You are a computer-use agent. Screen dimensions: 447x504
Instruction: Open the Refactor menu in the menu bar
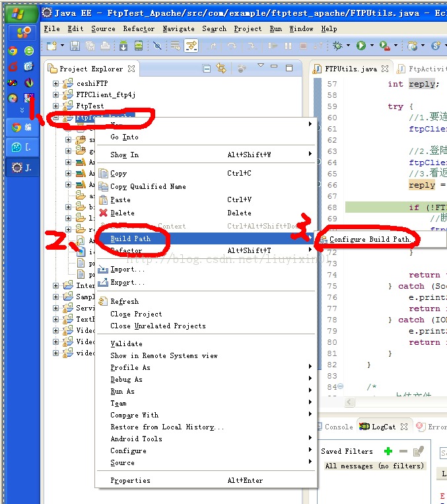coord(139,29)
